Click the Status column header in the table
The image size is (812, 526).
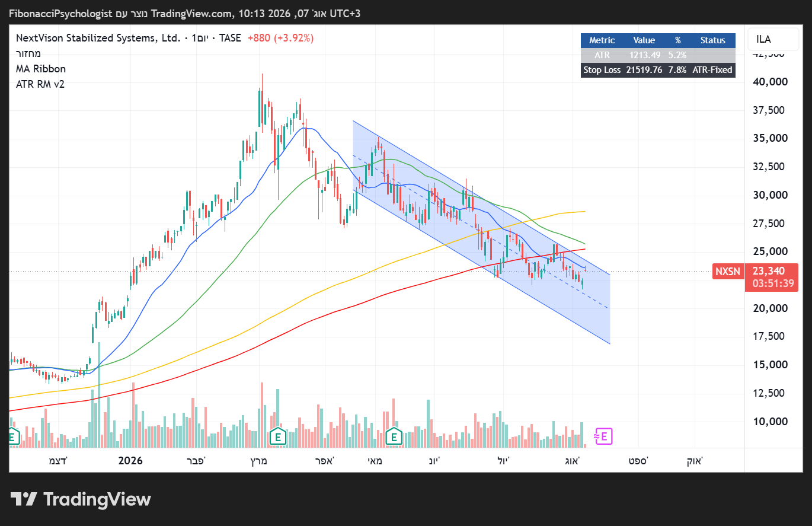tap(712, 40)
